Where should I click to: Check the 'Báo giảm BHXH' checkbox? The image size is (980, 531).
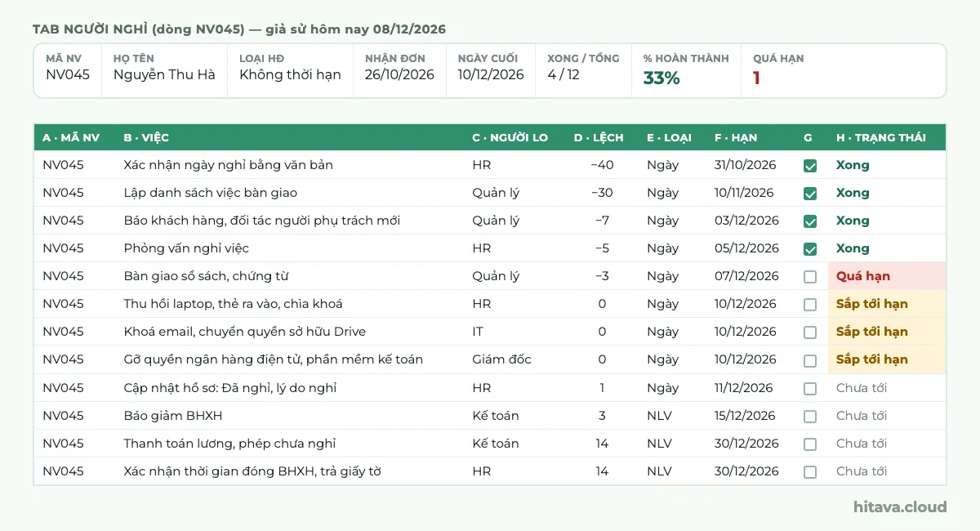coord(810,417)
